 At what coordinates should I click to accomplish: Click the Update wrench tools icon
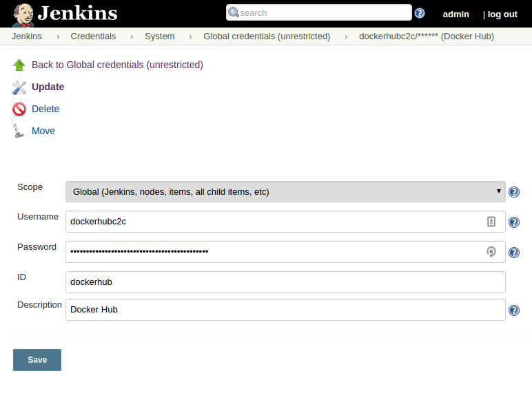coord(19,87)
